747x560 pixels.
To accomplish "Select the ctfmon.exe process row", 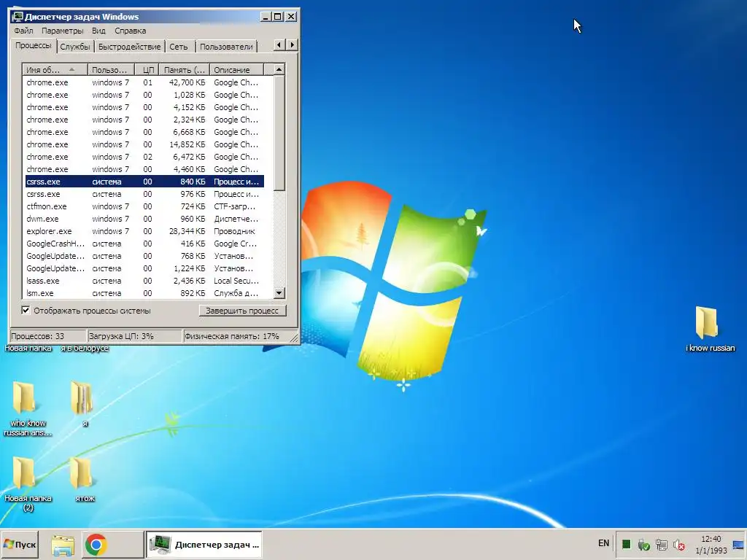I will [x=144, y=206].
